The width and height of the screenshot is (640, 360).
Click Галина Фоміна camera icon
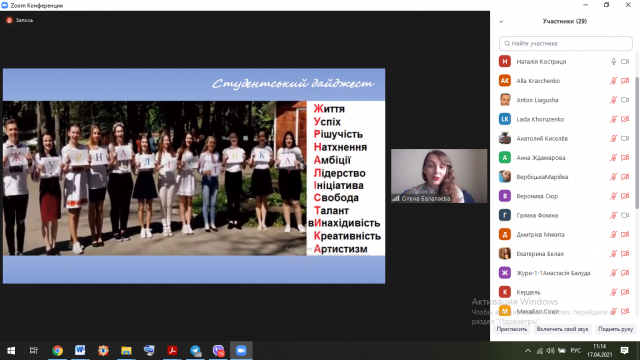pyautogui.click(x=625, y=215)
